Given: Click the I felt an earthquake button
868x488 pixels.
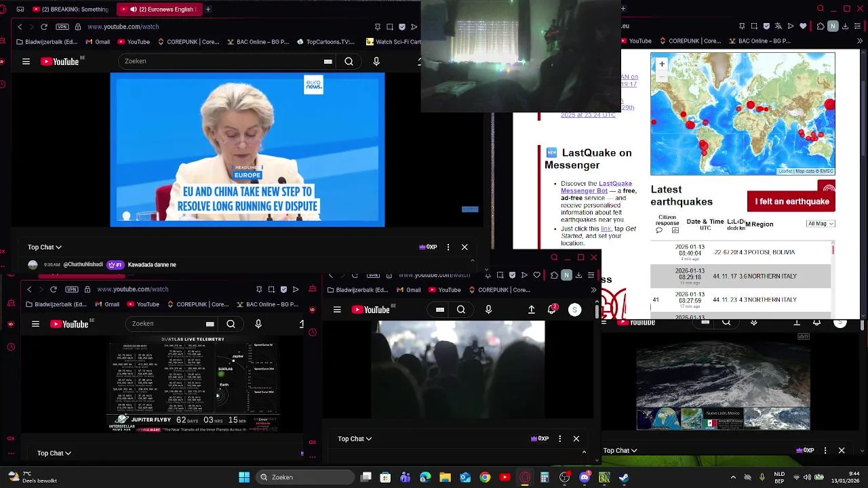Looking at the screenshot, I should pyautogui.click(x=791, y=201).
